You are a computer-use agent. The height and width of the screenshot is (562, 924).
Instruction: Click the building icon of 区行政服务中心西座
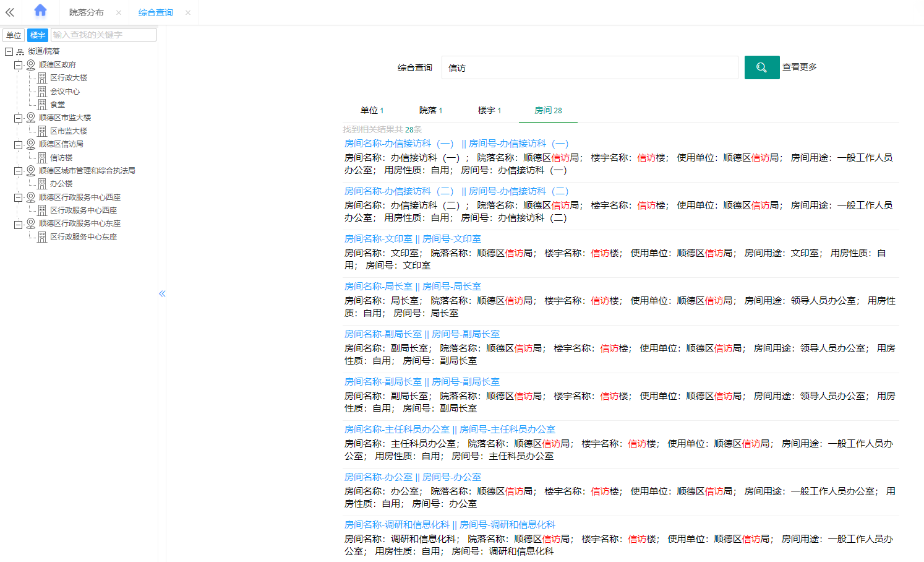pyautogui.click(x=42, y=210)
